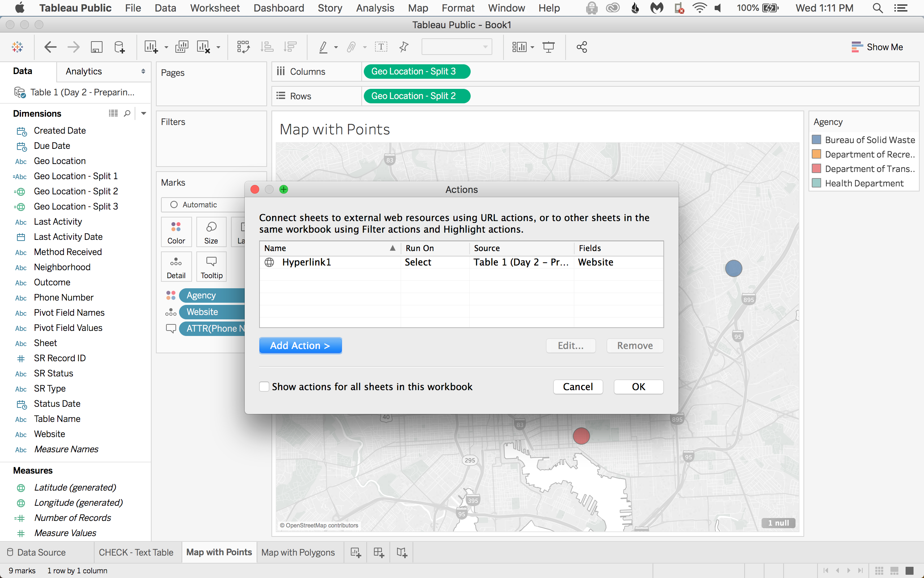The image size is (924, 578).
Task: Open the mark type Automatic dropdown
Action: [203, 204]
